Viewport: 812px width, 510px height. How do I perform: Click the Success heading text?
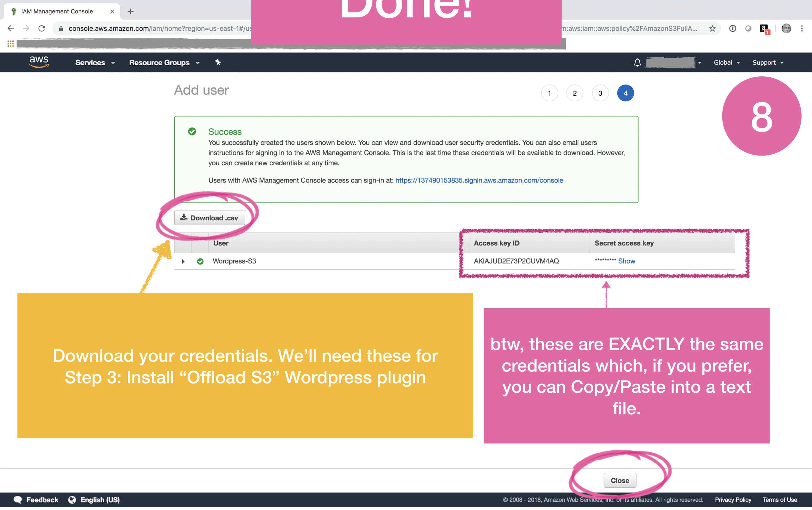225,131
